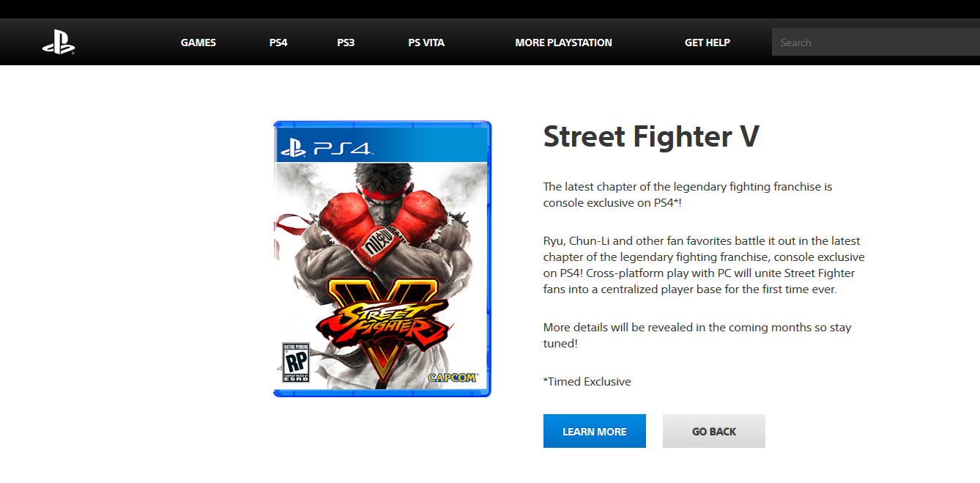
Task: Select PS4 in the navigation bar
Action: [x=278, y=43]
